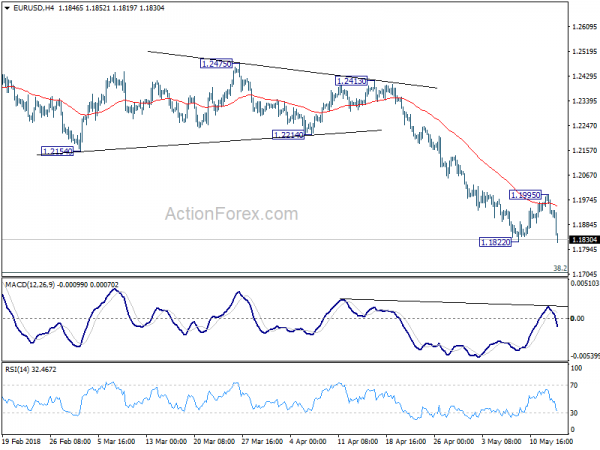This screenshot has height=450, width=600.
Task: Click the EURUSD.H4 chart title text
Action: [34, 8]
